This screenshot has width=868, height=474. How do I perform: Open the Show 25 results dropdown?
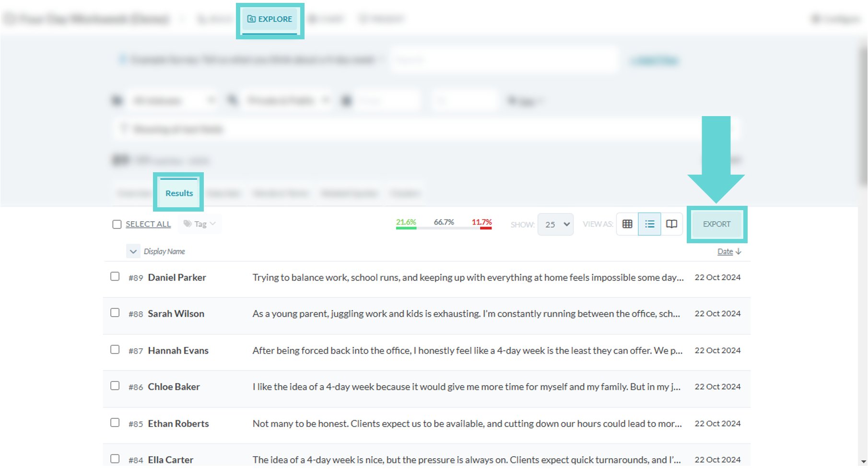(x=556, y=225)
